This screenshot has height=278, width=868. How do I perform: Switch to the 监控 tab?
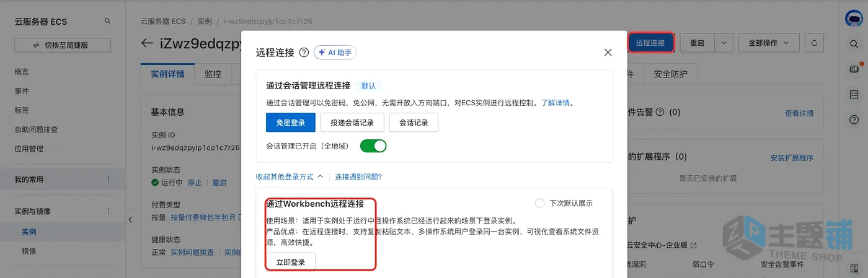213,74
